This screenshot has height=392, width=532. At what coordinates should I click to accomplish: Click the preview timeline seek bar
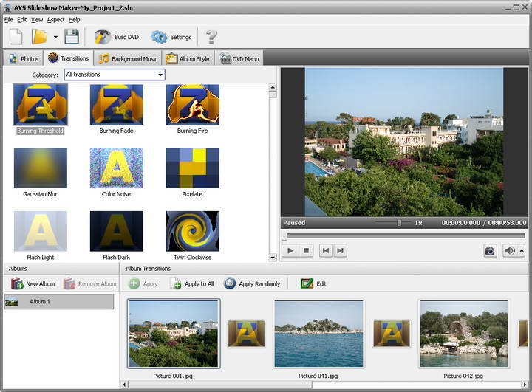tap(404, 235)
